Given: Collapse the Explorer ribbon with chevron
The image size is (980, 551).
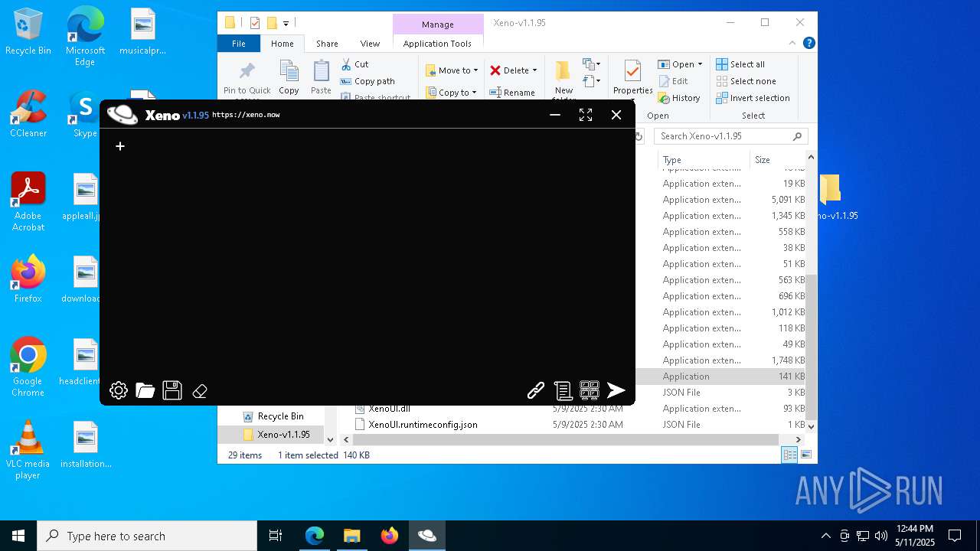Looking at the screenshot, I should (792, 43).
